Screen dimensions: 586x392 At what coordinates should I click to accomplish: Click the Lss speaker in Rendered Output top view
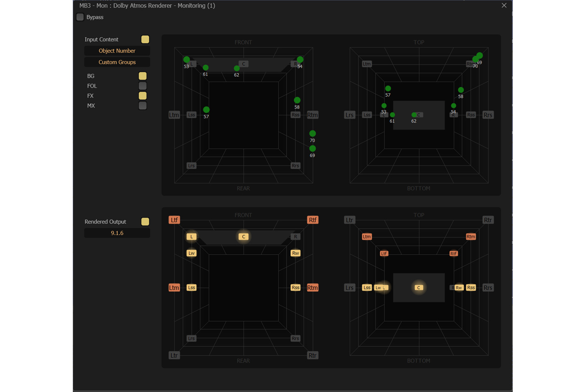click(367, 288)
